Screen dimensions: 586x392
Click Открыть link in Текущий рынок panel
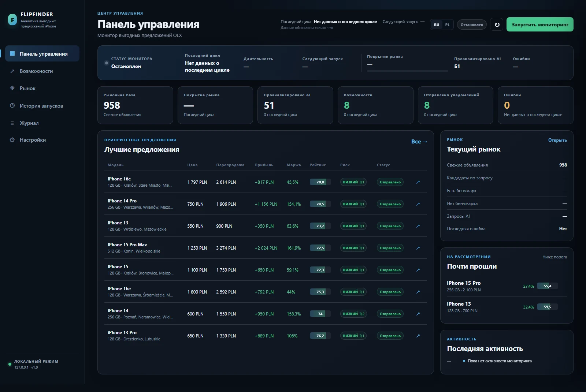(x=557, y=140)
